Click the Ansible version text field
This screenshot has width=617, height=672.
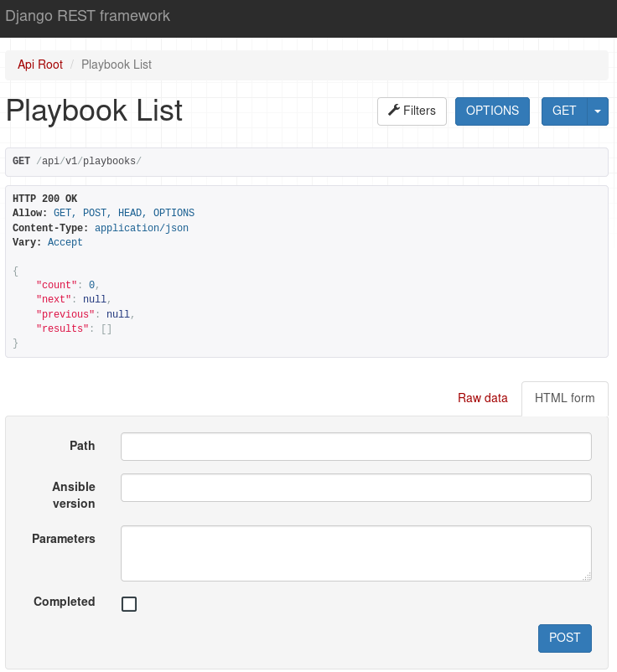pos(356,488)
